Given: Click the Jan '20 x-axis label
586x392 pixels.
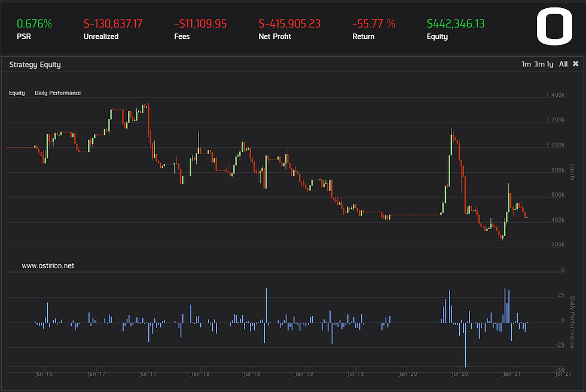Looking at the screenshot, I should click(408, 373).
